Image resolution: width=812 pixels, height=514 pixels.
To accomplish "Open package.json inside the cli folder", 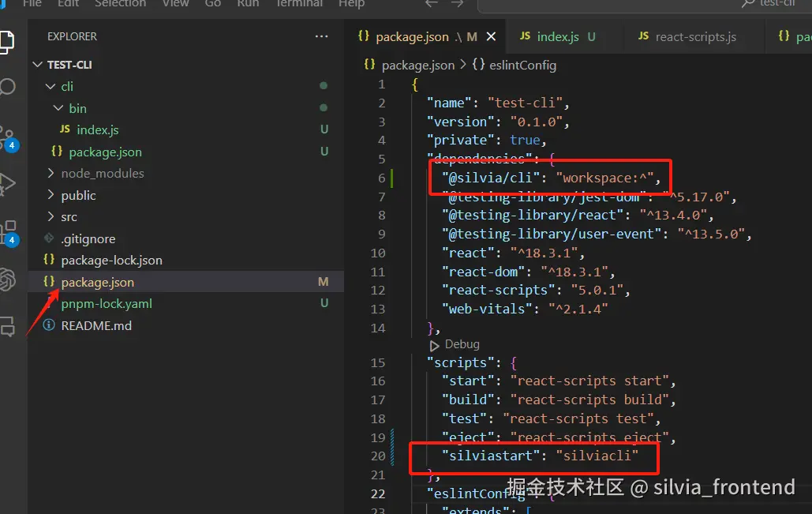I will 105,152.
